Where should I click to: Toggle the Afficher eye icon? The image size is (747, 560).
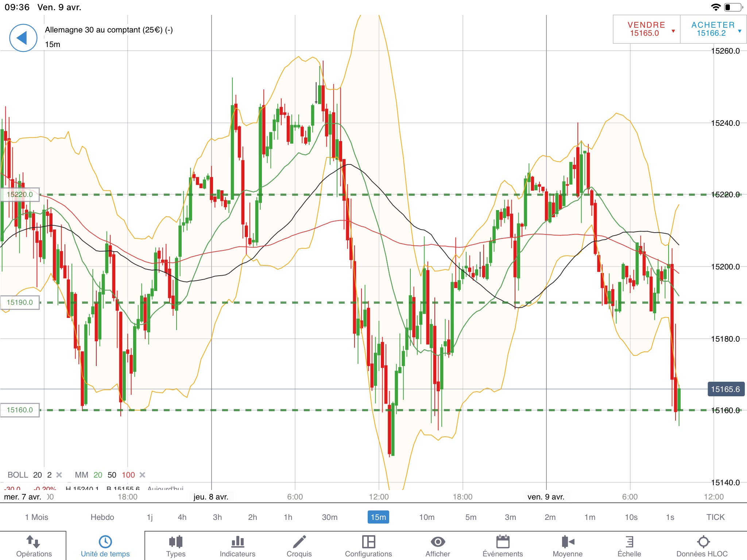click(438, 542)
